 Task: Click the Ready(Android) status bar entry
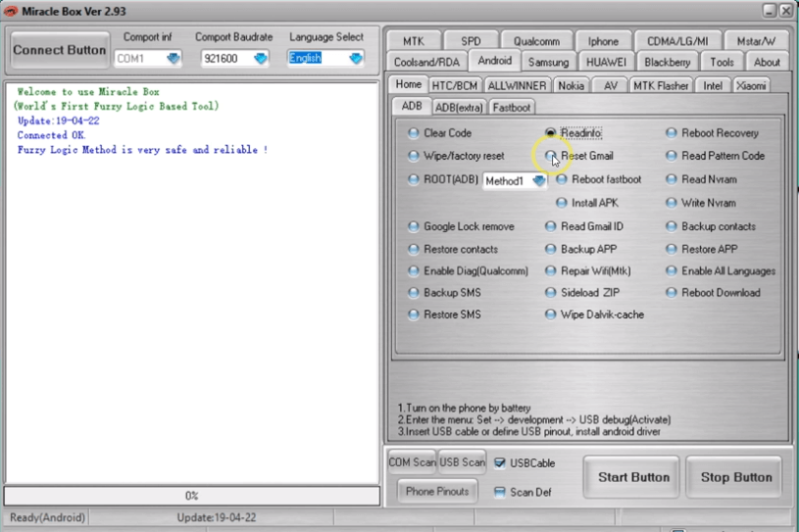tap(47, 517)
